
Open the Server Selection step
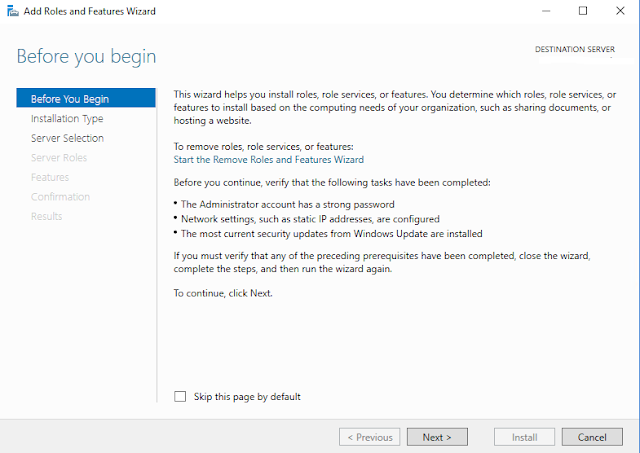67,138
